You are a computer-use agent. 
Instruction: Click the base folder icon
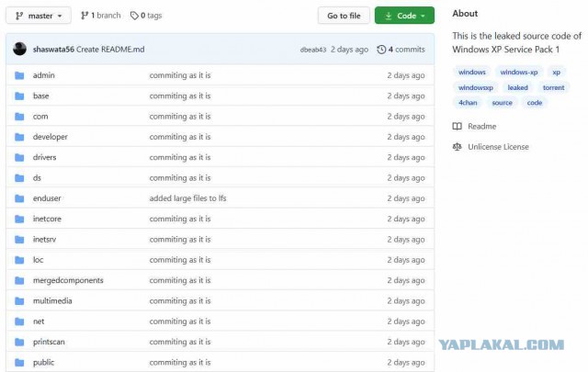pos(19,96)
